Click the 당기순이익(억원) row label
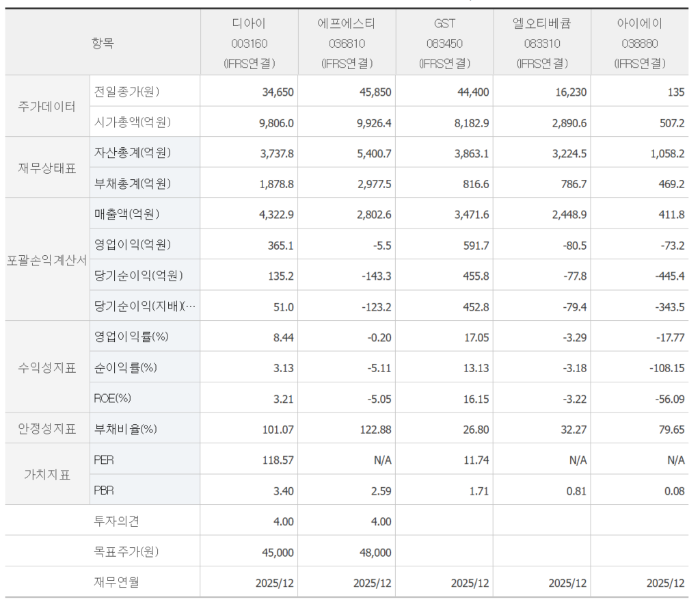 (138, 276)
